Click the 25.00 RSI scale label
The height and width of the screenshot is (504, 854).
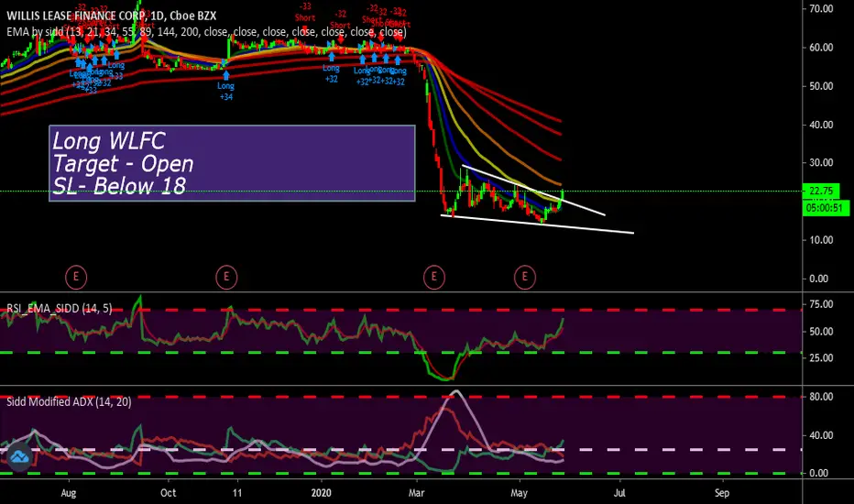tap(821, 358)
